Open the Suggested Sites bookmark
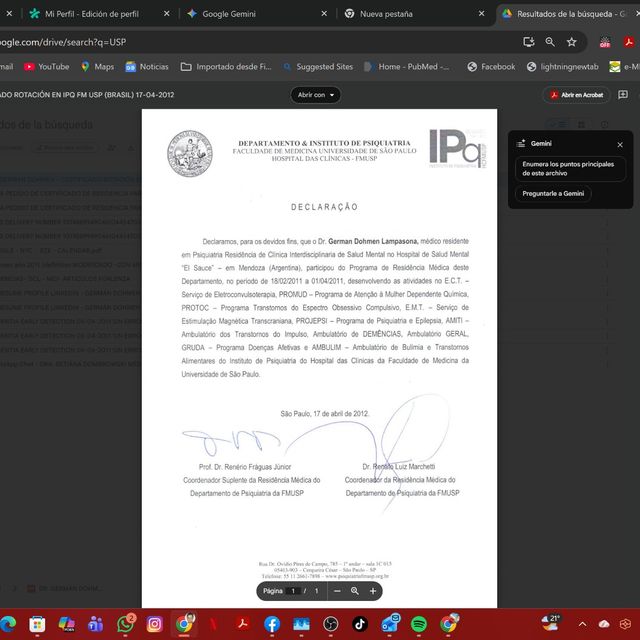 tap(318, 67)
